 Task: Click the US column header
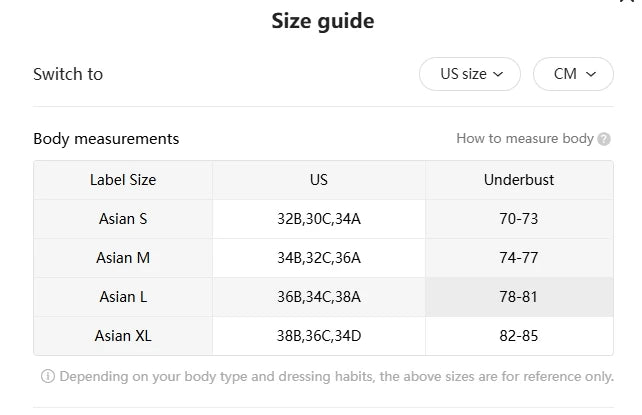point(319,180)
